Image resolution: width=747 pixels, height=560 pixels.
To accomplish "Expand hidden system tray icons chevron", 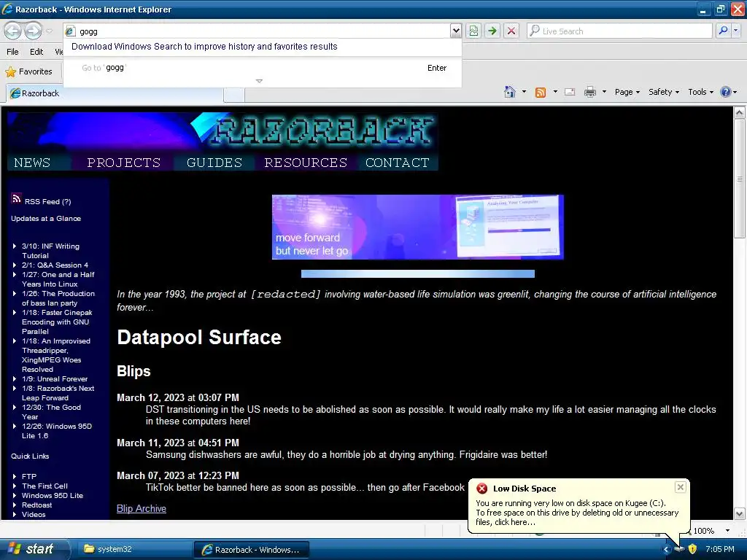I will coord(667,550).
